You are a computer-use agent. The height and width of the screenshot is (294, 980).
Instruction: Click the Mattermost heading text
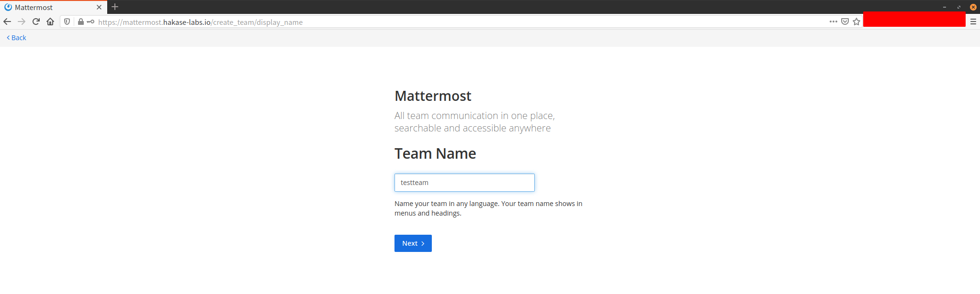pyautogui.click(x=433, y=96)
